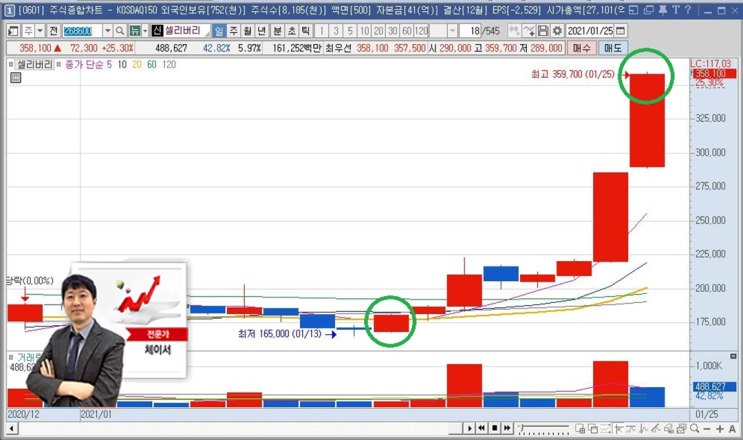This screenshot has width=743, height=440.
Task: Click the 매수 buy button
Action: tap(581, 48)
